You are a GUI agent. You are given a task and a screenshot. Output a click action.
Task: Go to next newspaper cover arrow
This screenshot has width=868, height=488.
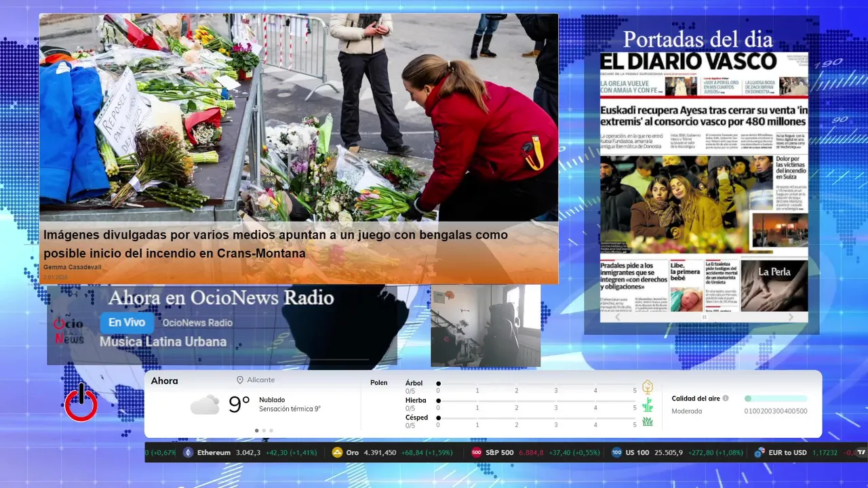coord(791,317)
